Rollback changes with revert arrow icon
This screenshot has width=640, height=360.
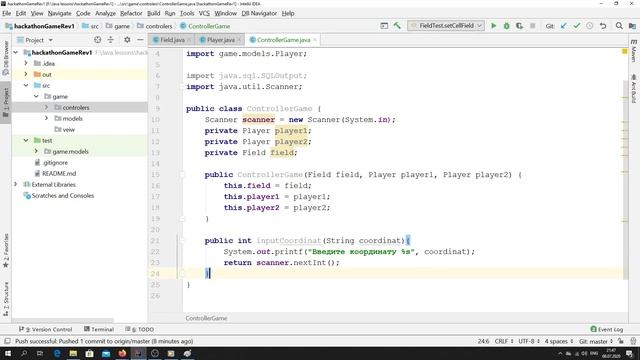[x=603, y=26]
